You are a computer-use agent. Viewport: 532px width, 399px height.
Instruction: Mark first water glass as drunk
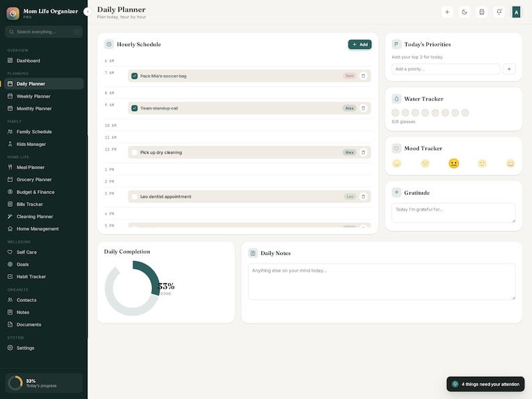click(x=395, y=112)
